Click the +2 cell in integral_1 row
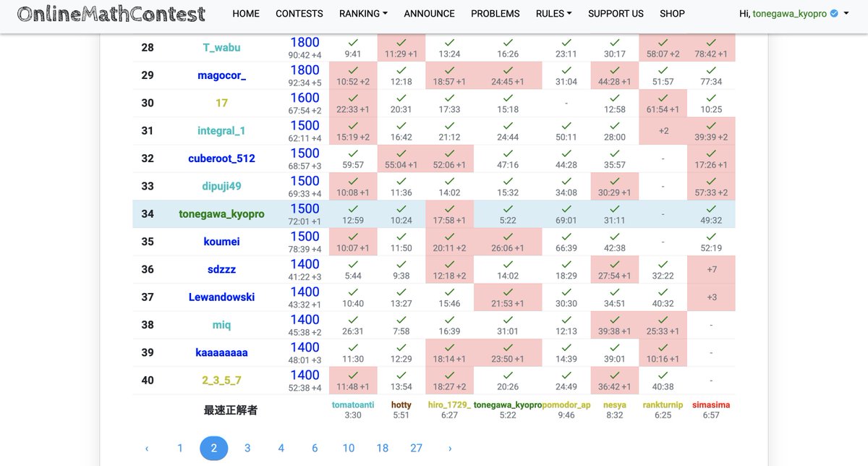Viewport: 868px width, 466px height. pyautogui.click(x=663, y=131)
